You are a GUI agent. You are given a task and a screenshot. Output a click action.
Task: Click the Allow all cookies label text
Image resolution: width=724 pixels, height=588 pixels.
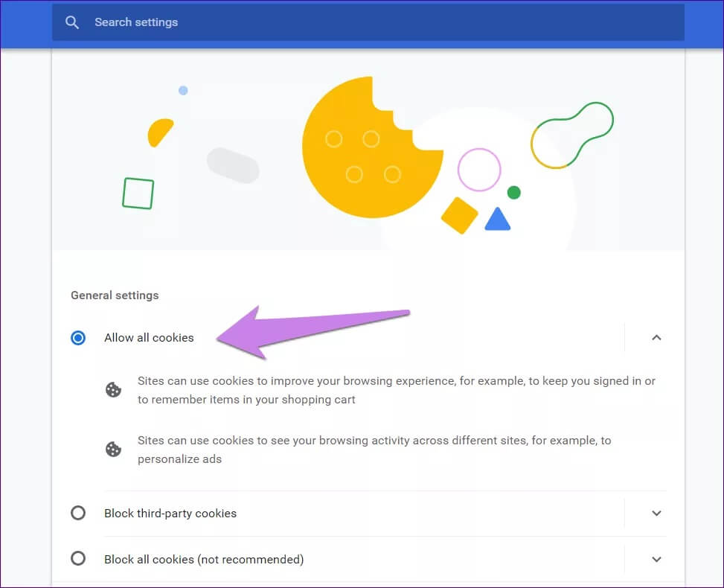coord(149,338)
